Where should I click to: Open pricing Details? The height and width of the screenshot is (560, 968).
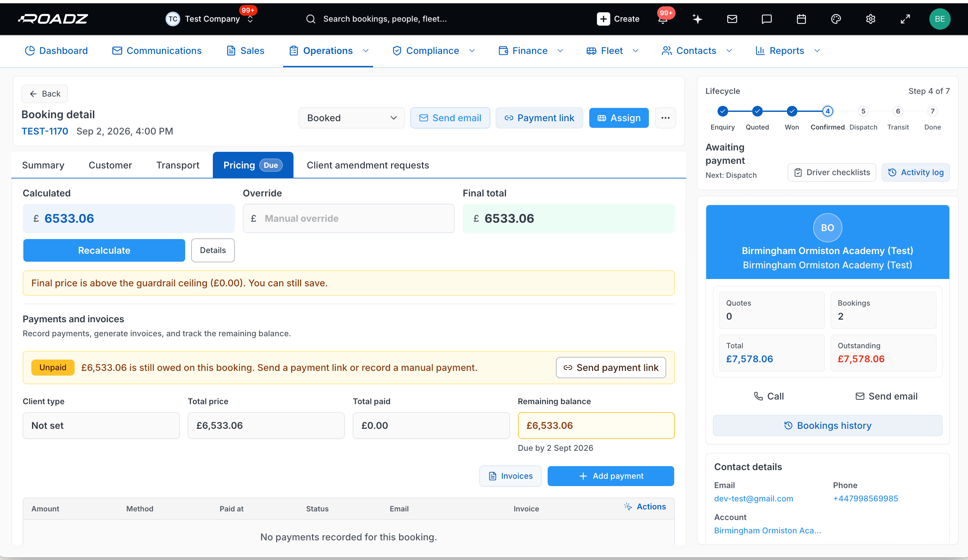[x=213, y=250]
